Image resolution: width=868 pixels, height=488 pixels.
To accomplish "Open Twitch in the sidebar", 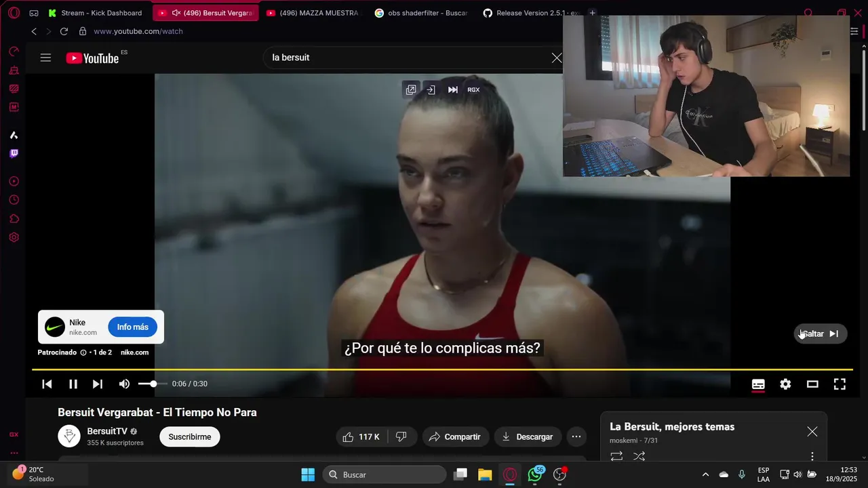I will pyautogui.click(x=14, y=153).
